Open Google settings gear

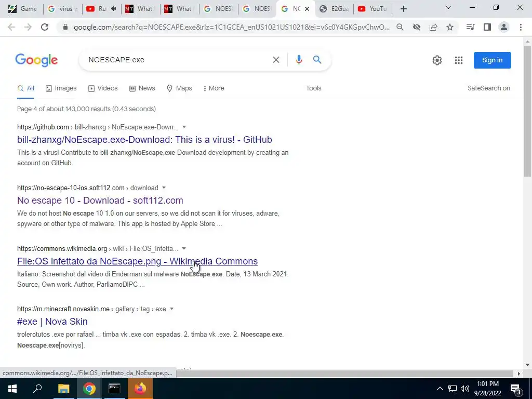(437, 60)
